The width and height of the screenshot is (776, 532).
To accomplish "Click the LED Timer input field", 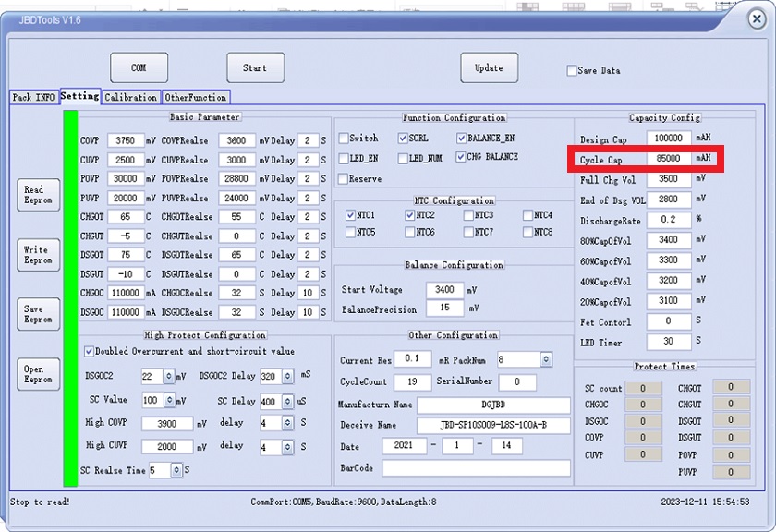I will [x=669, y=342].
